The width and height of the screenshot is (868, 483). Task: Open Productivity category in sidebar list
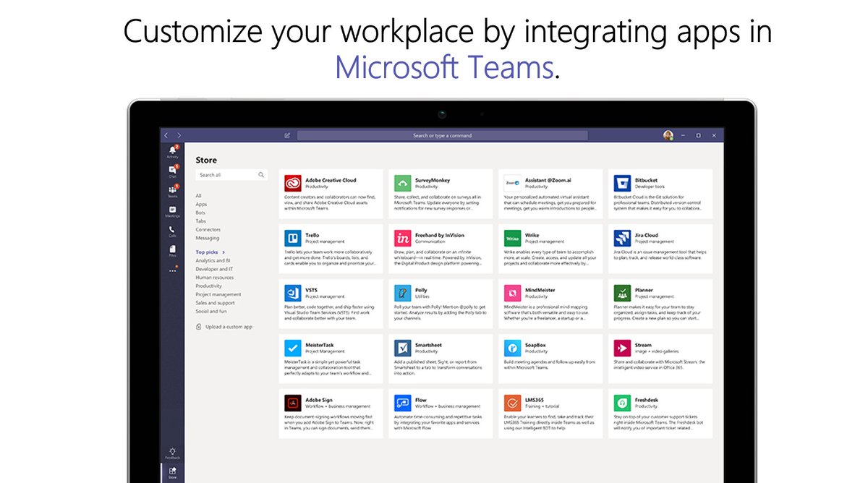click(208, 286)
